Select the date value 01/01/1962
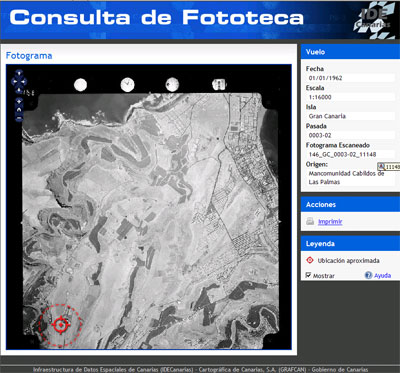Screen dimensions: 400x373 pyautogui.click(x=325, y=78)
